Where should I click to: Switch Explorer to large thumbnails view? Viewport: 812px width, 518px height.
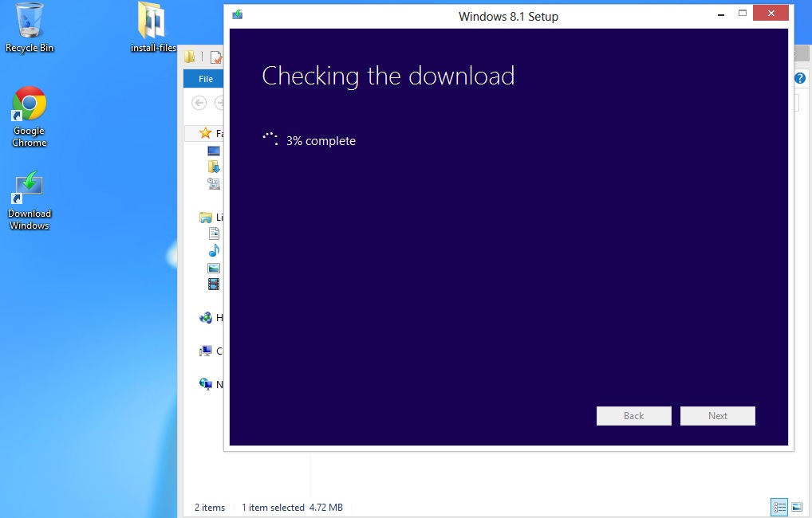pos(797,507)
